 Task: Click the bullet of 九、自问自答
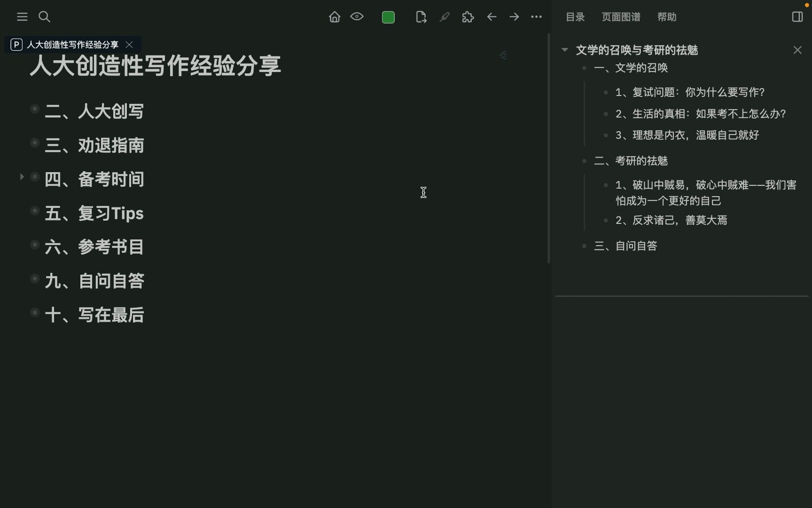[34, 278]
